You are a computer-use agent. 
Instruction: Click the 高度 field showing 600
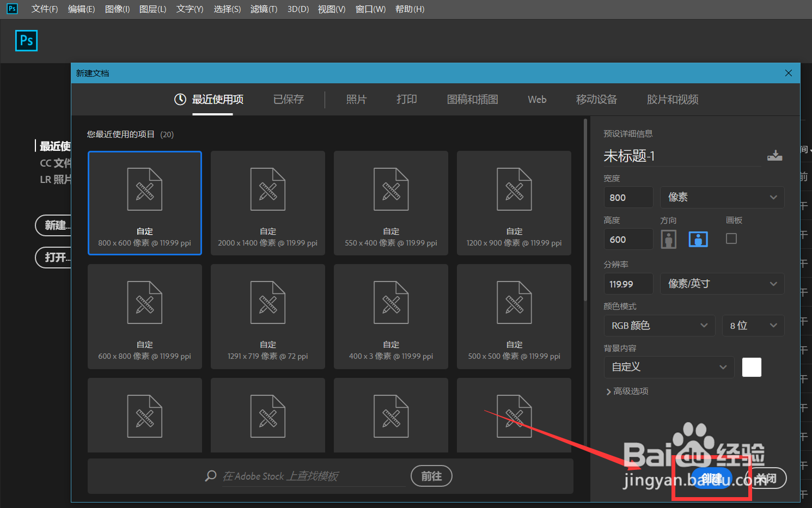pos(628,239)
